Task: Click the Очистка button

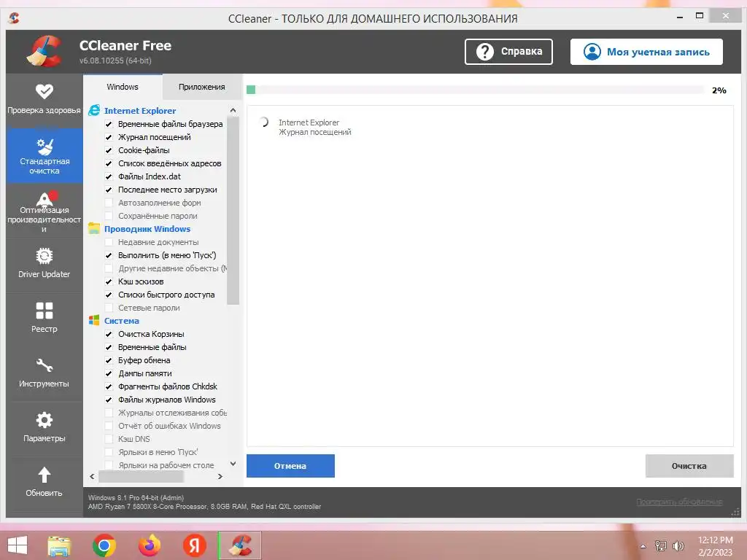Action: click(689, 466)
